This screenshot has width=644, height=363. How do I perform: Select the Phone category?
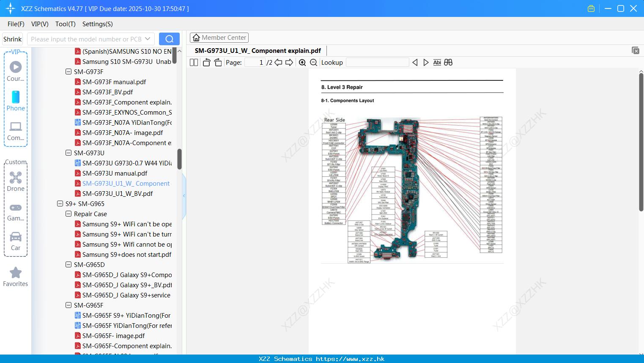(16, 101)
